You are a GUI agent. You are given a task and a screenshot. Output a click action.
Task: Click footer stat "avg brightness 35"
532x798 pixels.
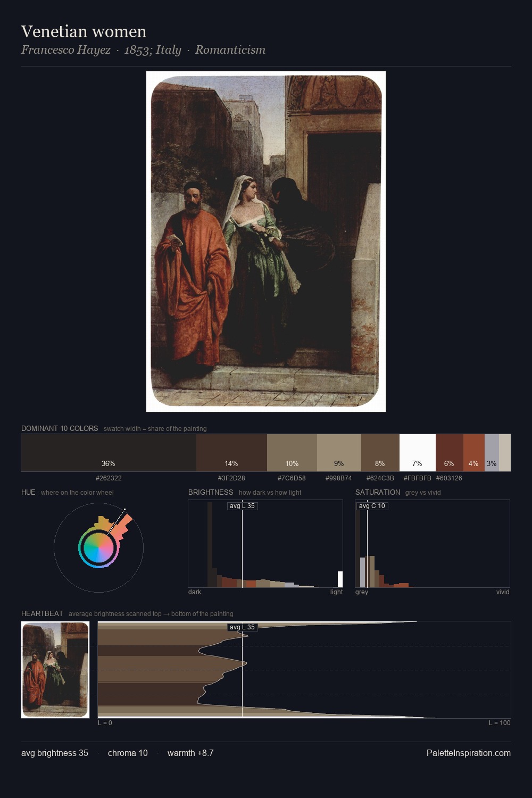click(55, 753)
